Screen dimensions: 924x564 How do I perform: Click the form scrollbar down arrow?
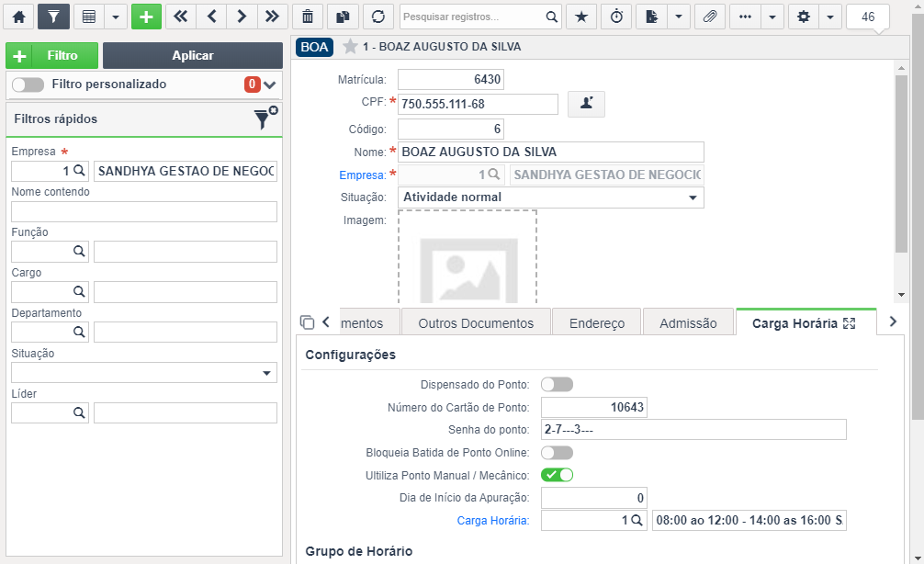901,295
